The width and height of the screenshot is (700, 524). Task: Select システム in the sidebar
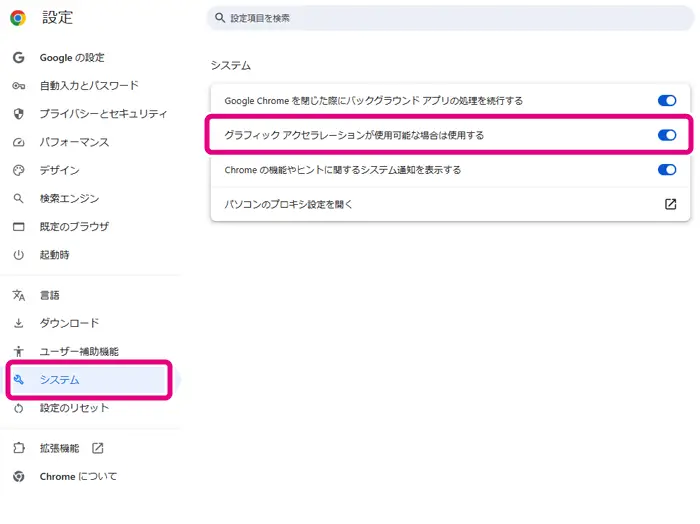[x=60, y=380]
